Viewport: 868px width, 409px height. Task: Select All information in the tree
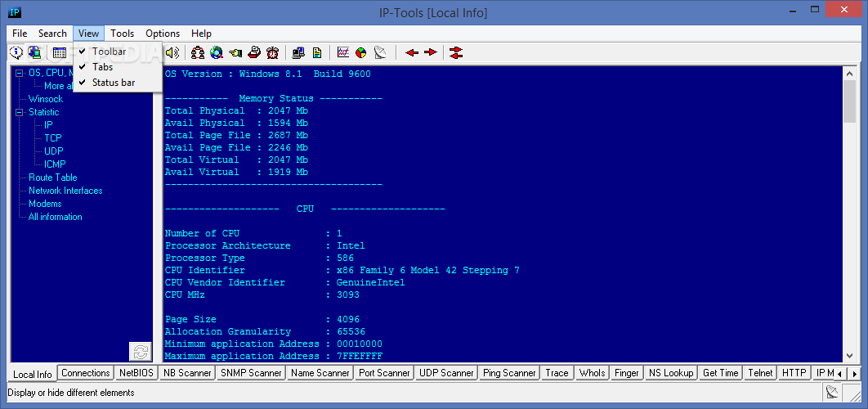[56, 217]
